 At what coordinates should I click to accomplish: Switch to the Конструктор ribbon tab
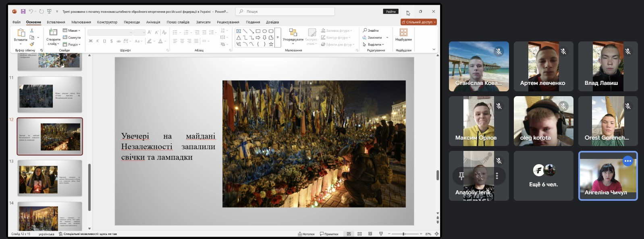pyautogui.click(x=107, y=22)
